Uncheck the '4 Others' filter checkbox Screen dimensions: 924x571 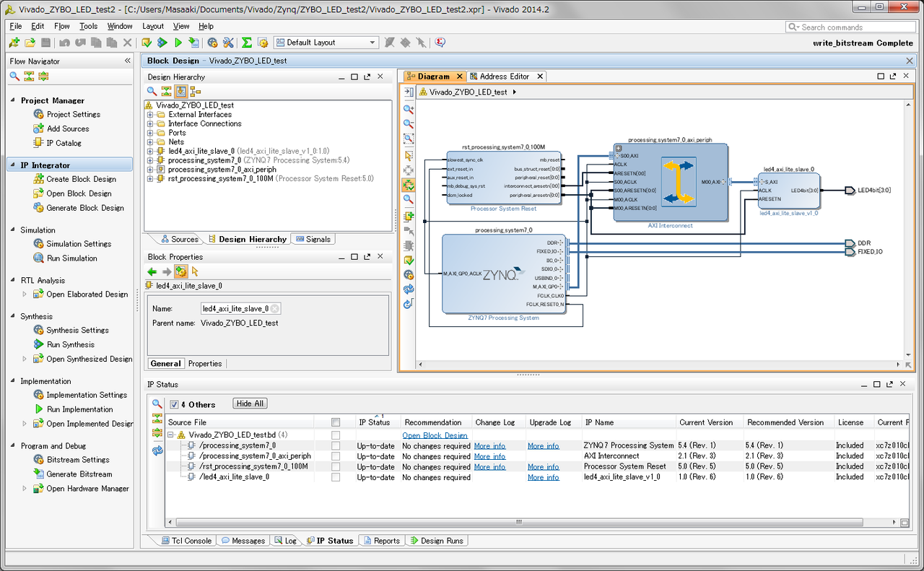pos(174,404)
